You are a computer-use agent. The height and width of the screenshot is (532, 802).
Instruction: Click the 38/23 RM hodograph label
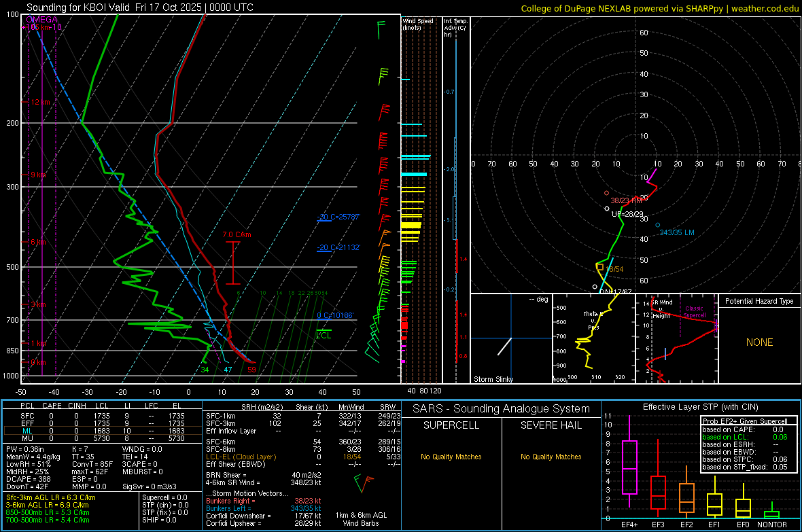point(626,200)
